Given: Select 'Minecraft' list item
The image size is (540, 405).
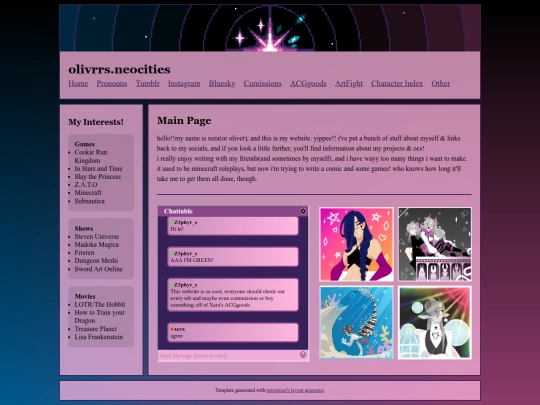Looking at the screenshot, I should pos(88,193).
